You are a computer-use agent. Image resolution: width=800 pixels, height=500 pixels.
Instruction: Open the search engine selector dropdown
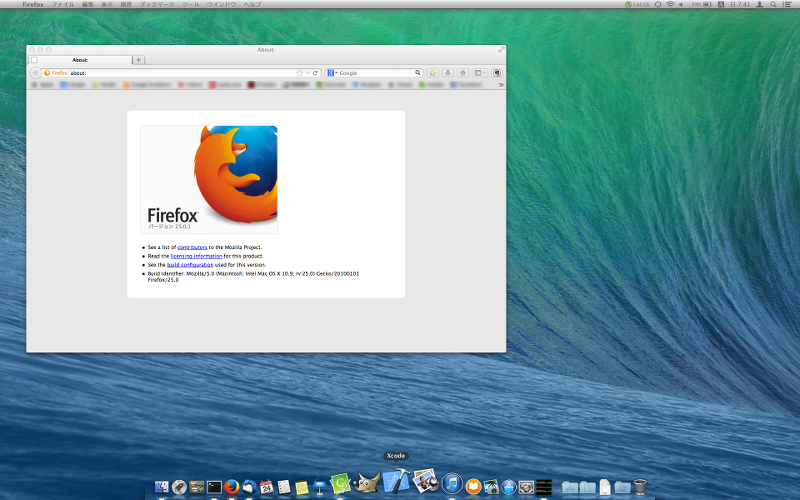tap(332, 73)
